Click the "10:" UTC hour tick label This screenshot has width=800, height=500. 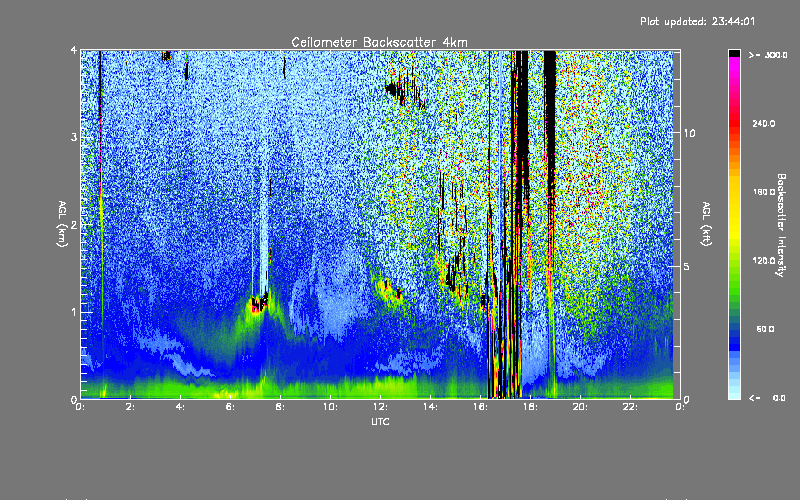(330, 407)
